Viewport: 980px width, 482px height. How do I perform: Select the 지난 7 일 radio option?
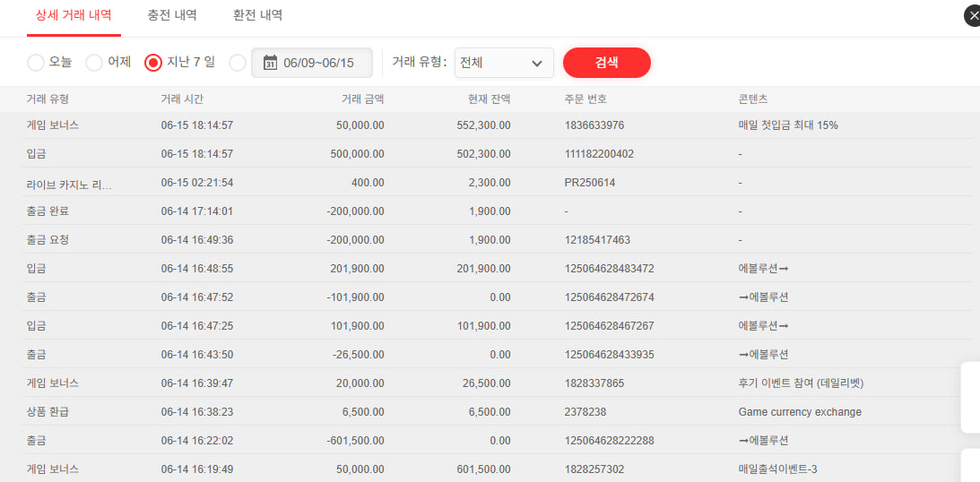153,63
